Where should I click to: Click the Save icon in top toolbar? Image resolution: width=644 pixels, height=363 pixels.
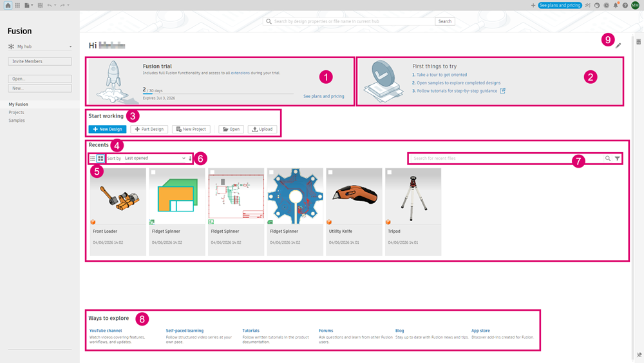(40, 5)
